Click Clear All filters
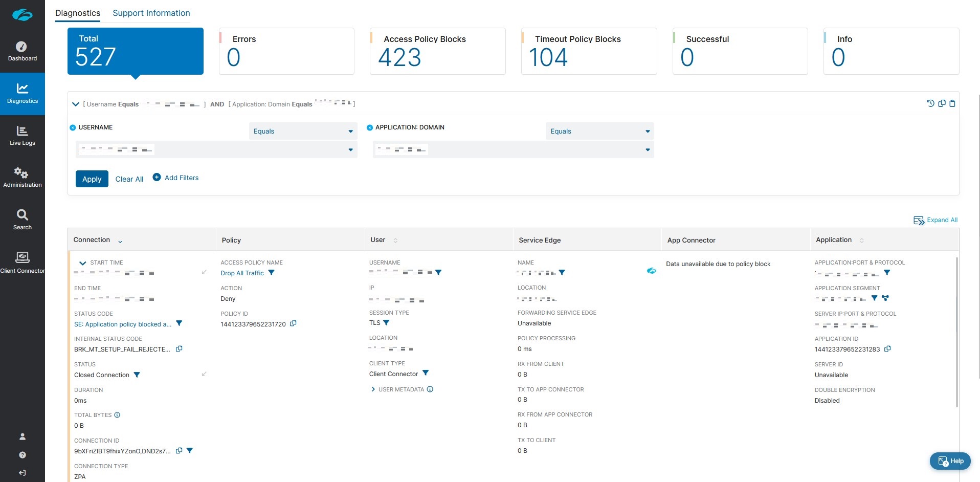 click(x=129, y=179)
